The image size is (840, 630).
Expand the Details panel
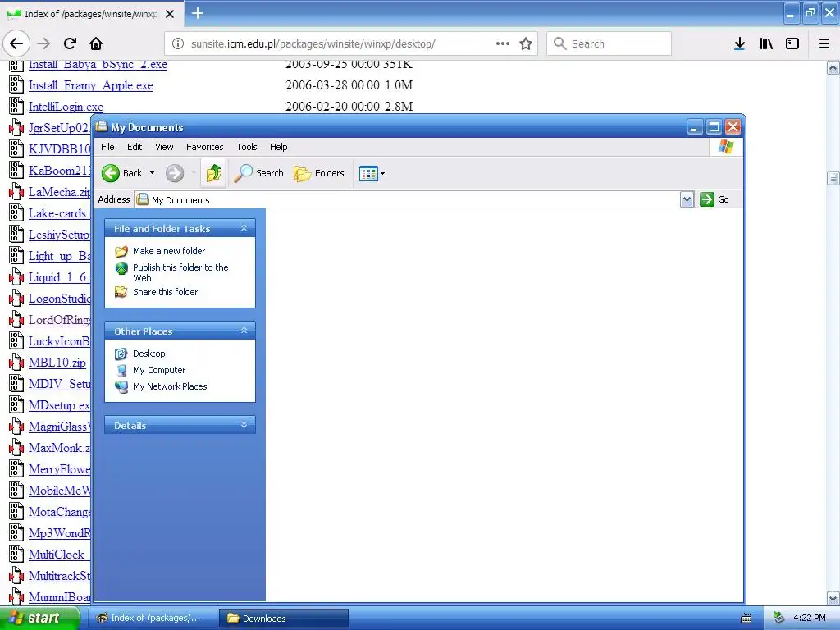244,425
